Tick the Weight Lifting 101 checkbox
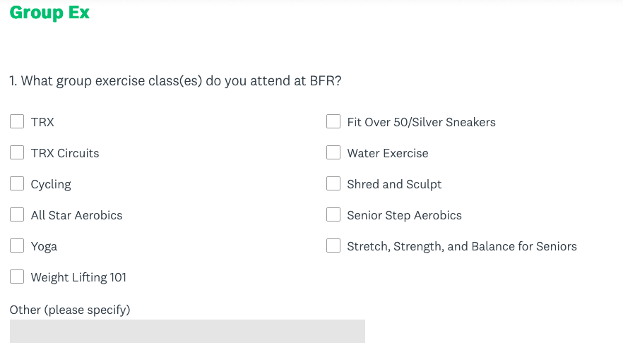 tap(17, 277)
